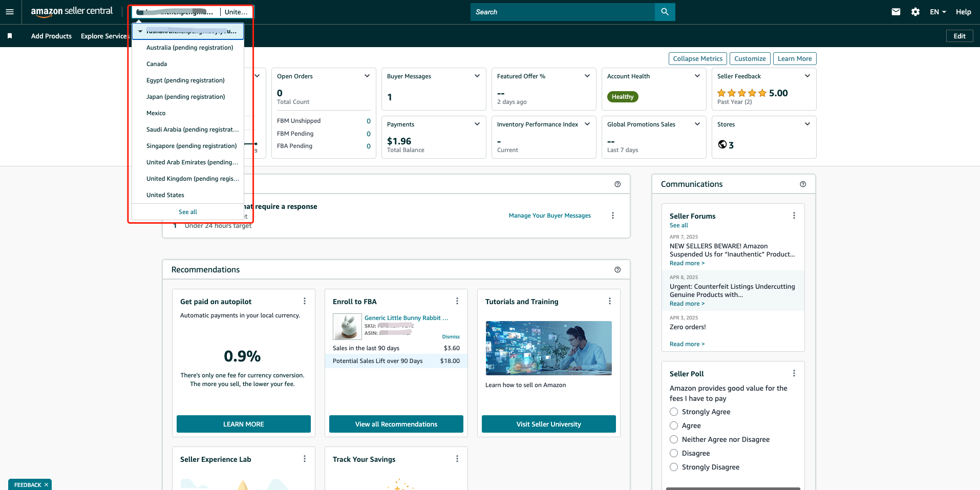Click the Learn More button in metrics bar

(795, 59)
